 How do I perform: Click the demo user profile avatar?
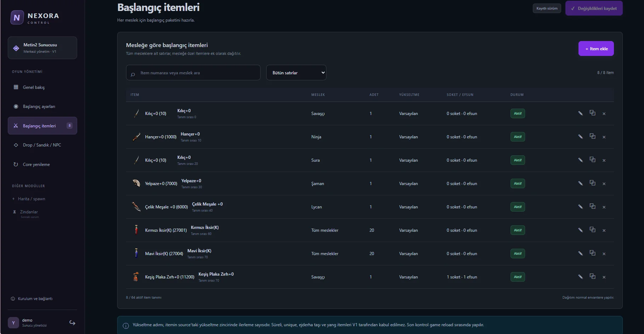pyautogui.click(x=13, y=323)
